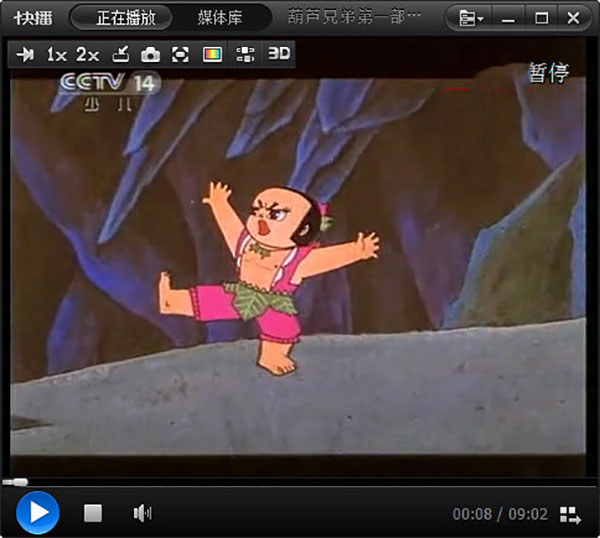Maximize the player window
The width and height of the screenshot is (600, 538).
pyautogui.click(x=541, y=18)
